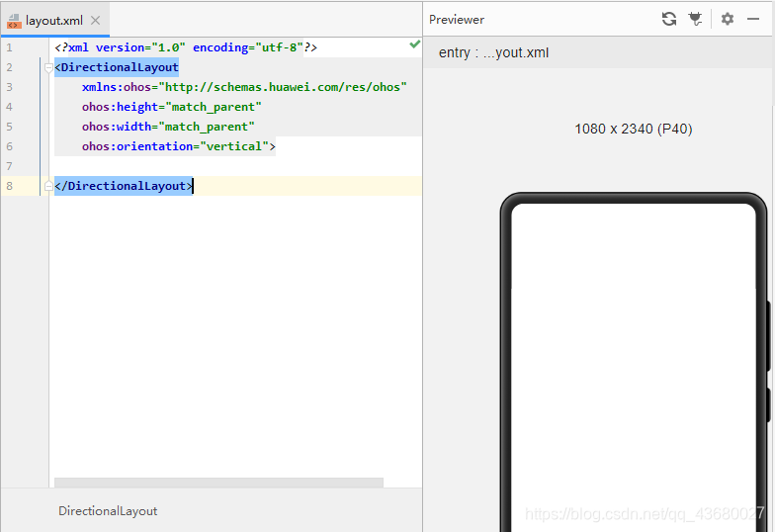Click line number 1 in gutter
The width and height of the screenshot is (775, 532).
tap(9, 47)
